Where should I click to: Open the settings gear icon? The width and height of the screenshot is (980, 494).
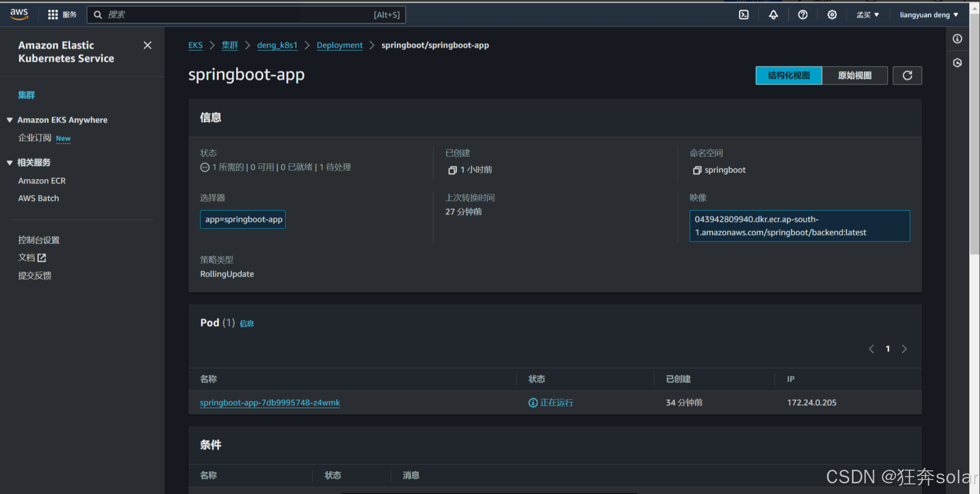(832, 15)
